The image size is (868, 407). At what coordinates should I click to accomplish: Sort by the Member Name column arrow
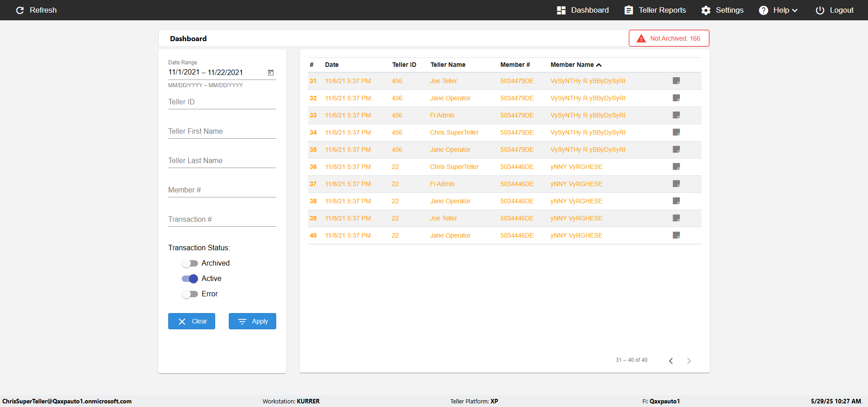[x=599, y=65]
